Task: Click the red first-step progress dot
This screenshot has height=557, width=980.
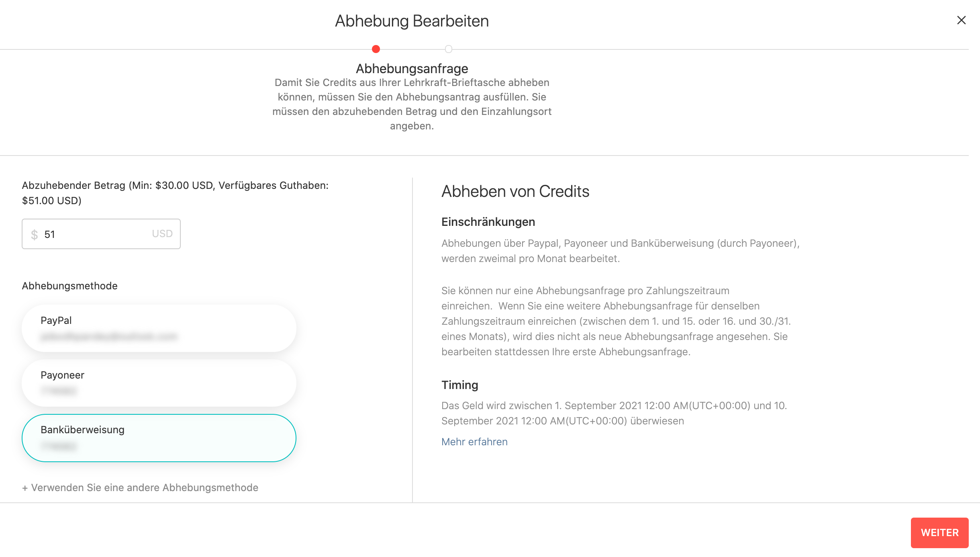Action: (x=376, y=49)
